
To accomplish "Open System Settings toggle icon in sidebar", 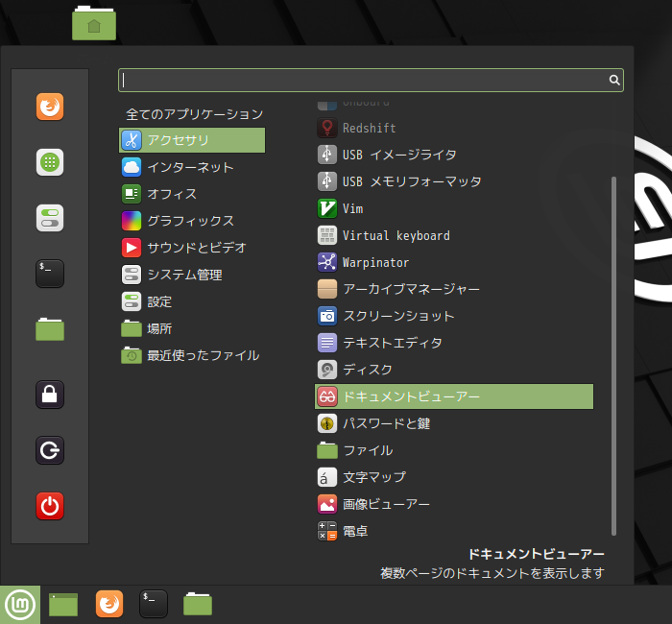I will click(50, 218).
